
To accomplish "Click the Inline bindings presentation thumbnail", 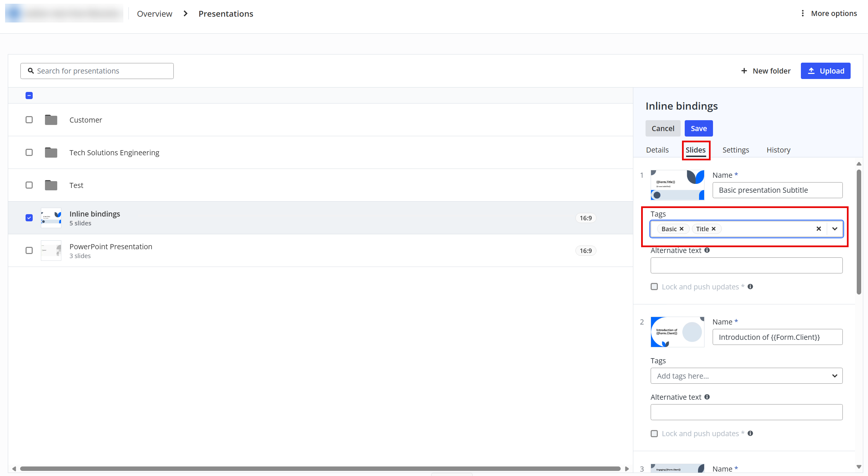I will 51,218.
